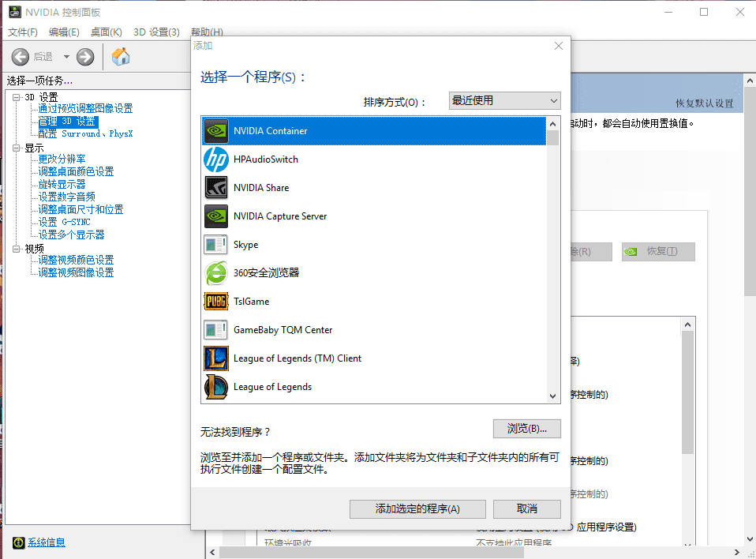
Task: Click 添加选定的程序(A) button
Action: (x=417, y=509)
